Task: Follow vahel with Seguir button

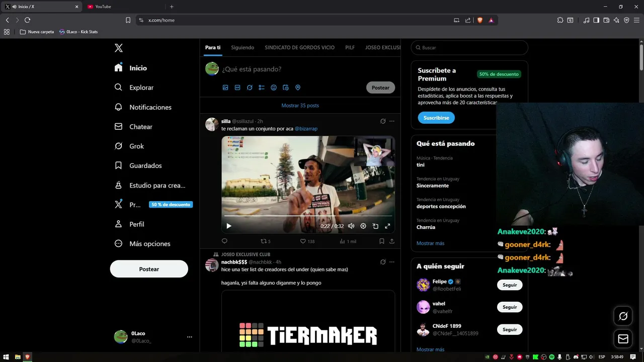Action: (x=510, y=307)
